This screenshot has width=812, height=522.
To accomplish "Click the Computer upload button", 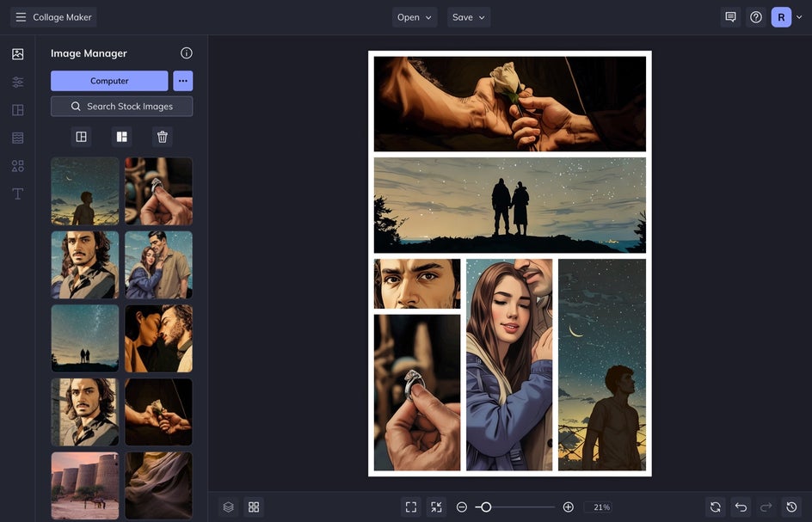I will click(x=109, y=81).
